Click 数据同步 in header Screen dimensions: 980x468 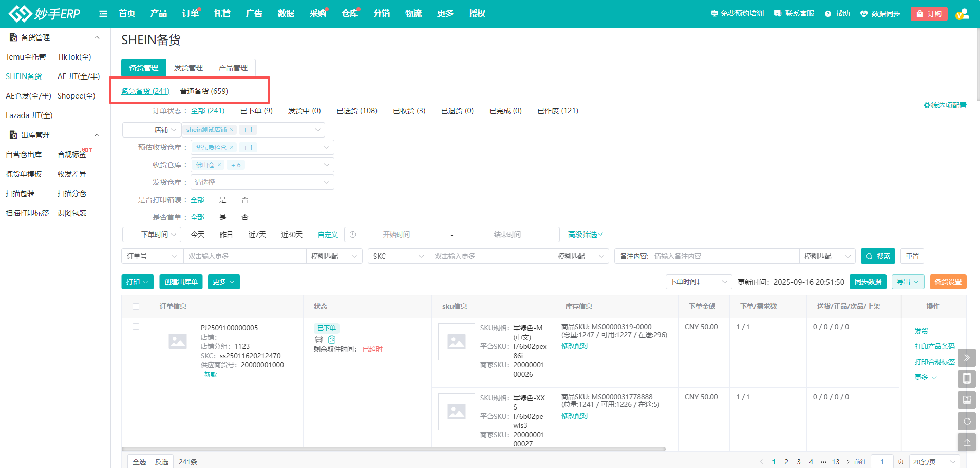click(880, 14)
